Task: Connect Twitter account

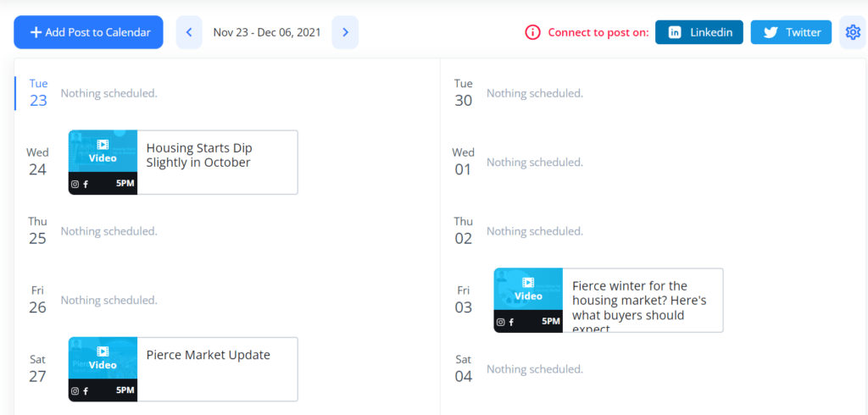Action: pos(792,32)
